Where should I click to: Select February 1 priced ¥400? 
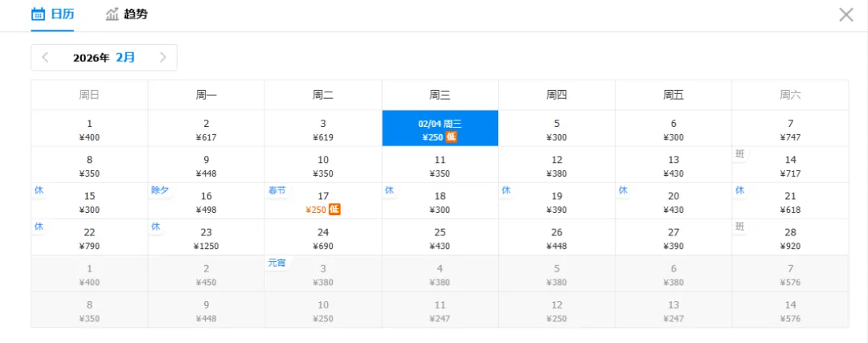[90, 129]
